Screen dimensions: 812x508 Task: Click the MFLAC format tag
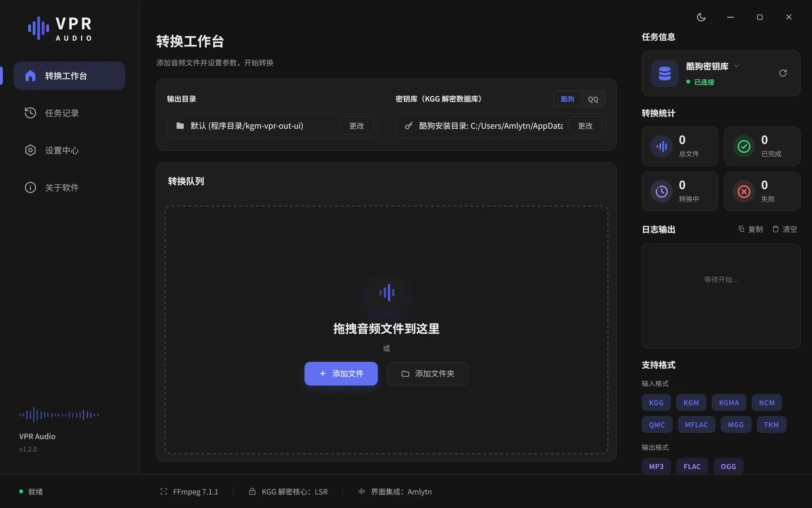[x=697, y=424]
